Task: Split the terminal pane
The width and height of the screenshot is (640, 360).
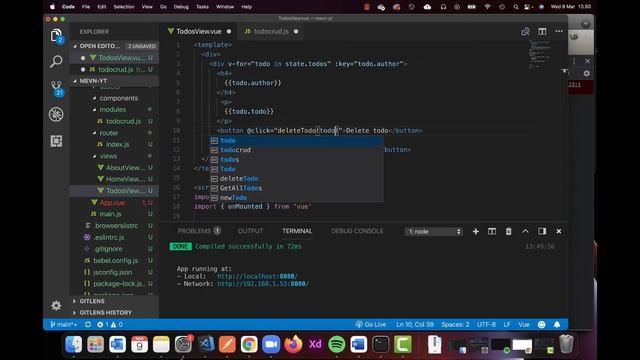Action: pyautogui.click(x=492, y=231)
